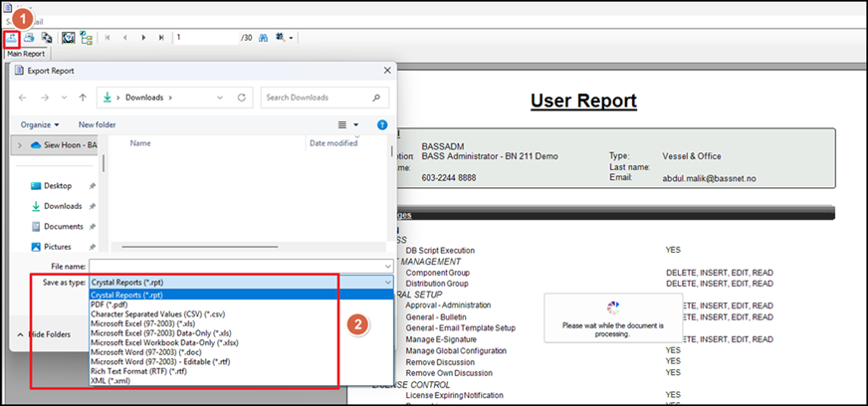Choose Microsoft Excel Workbook Data-Only (*.xlsx)
The image size is (868, 406).
click(x=241, y=342)
